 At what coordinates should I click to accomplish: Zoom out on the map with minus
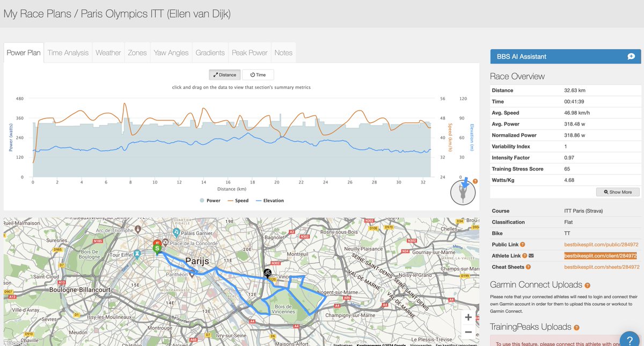tap(468, 332)
